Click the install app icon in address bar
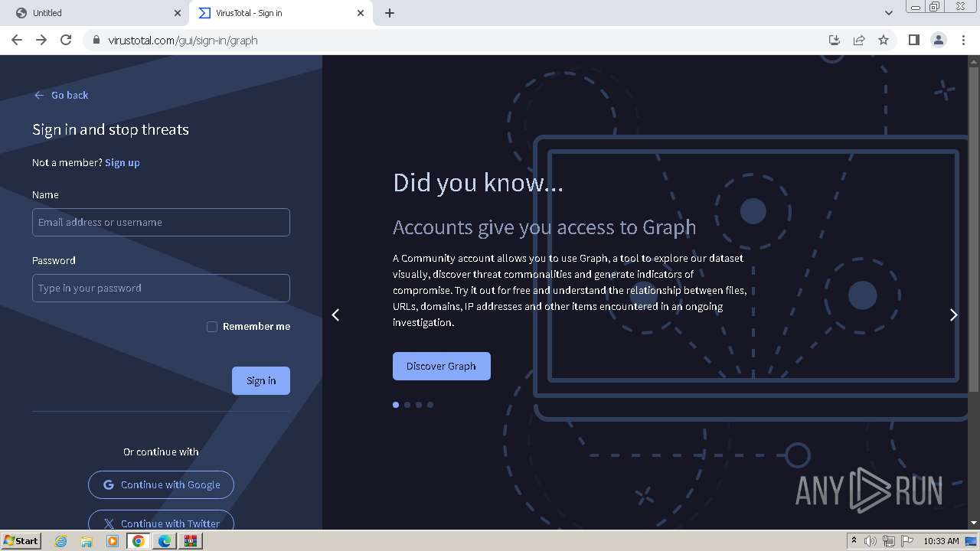Image resolution: width=980 pixels, height=551 pixels. (x=835, y=40)
